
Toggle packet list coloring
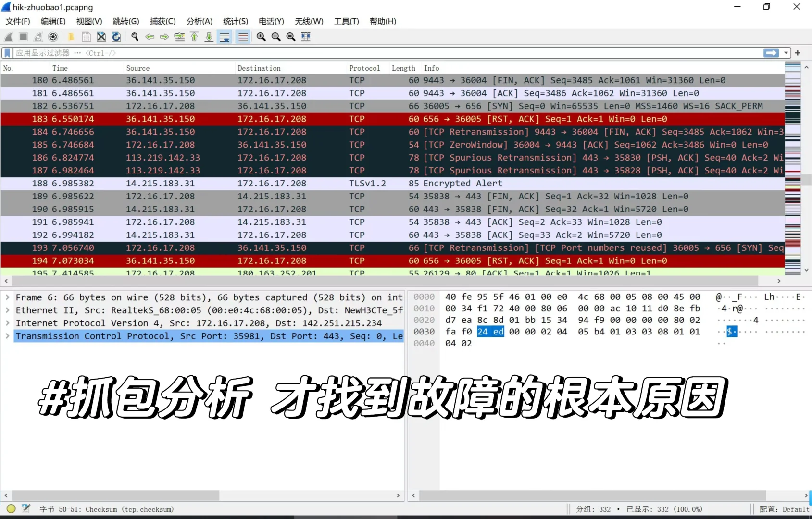click(x=243, y=37)
